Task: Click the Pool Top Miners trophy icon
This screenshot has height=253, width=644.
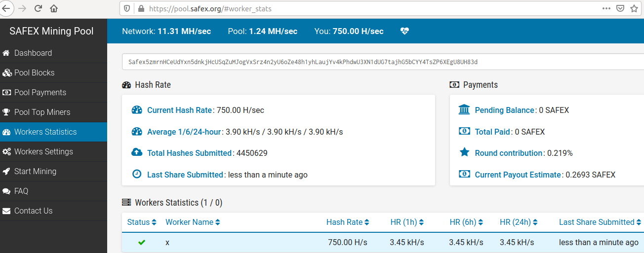Action: (6, 112)
